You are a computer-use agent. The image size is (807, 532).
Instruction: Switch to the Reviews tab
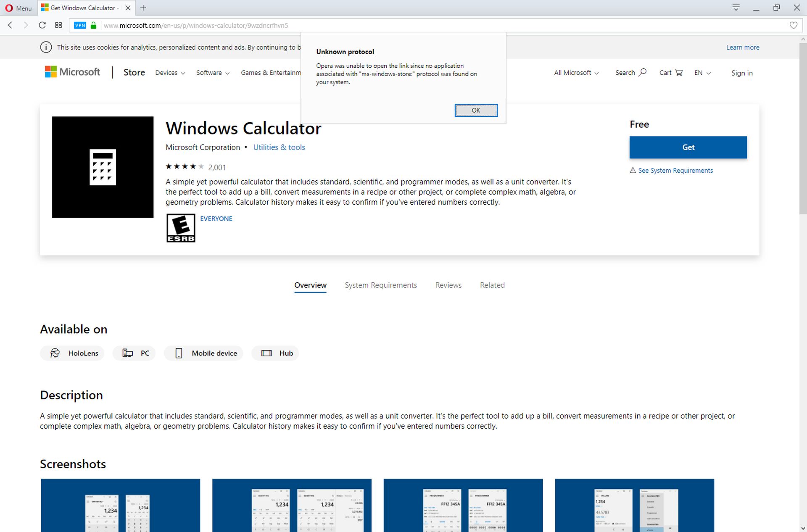coord(448,285)
